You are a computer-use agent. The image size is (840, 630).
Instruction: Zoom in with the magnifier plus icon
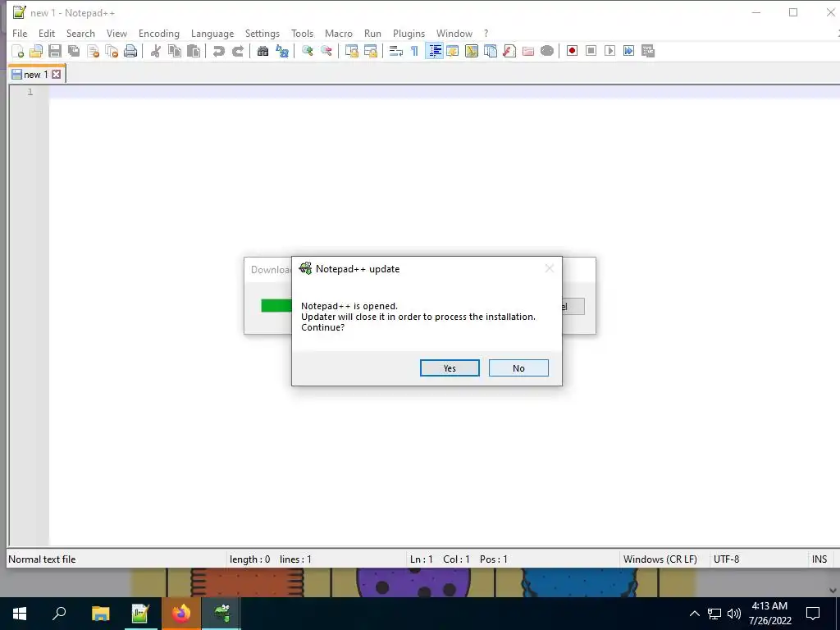[x=307, y=51]
